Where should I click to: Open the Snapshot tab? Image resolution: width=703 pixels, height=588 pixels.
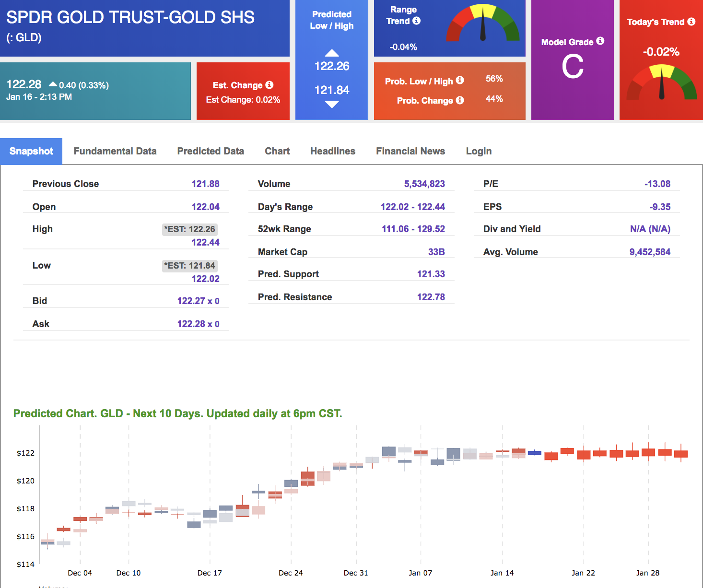(31, 151)
